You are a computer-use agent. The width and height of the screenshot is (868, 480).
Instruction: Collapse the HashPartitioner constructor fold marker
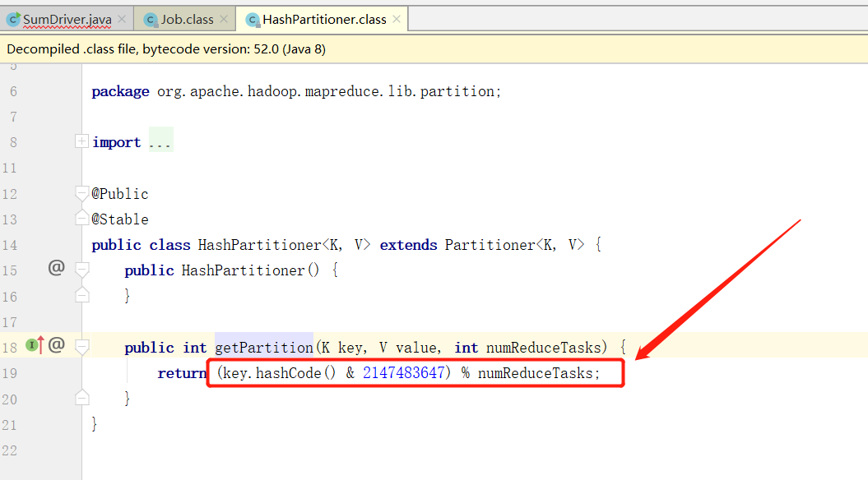(x=81, y=270)
